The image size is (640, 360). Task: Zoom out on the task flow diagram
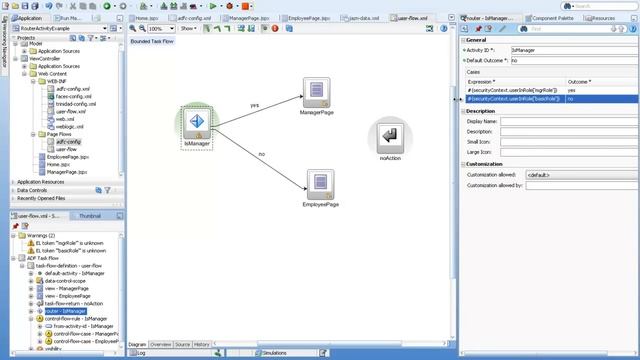tap(142, 28)
